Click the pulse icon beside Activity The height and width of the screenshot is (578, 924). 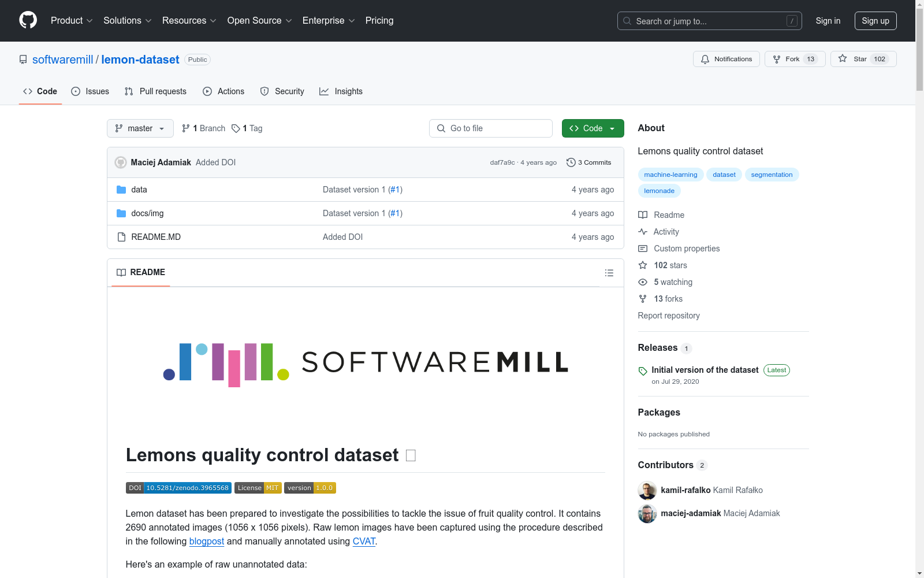pyautogui.click(x=643, y=232)
